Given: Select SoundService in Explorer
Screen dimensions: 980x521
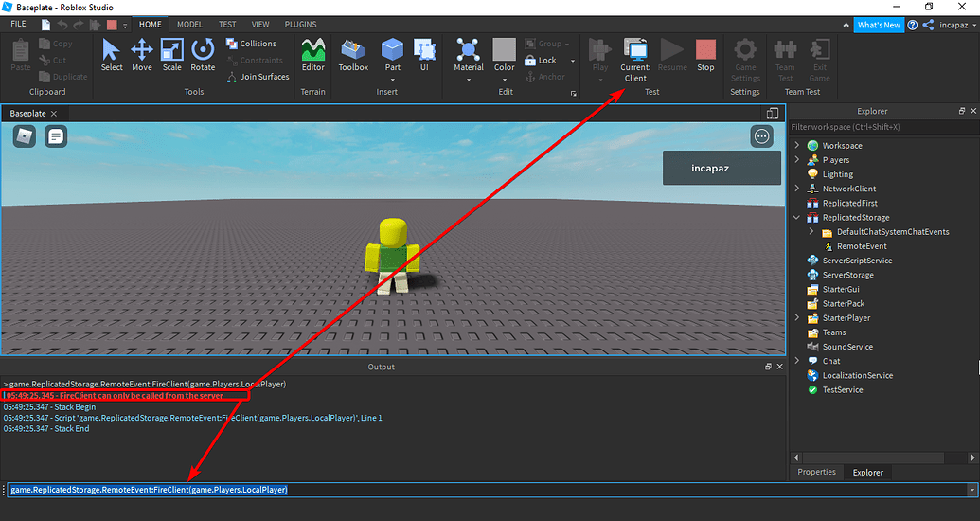Looking at the screenshot, I should 847,347.
